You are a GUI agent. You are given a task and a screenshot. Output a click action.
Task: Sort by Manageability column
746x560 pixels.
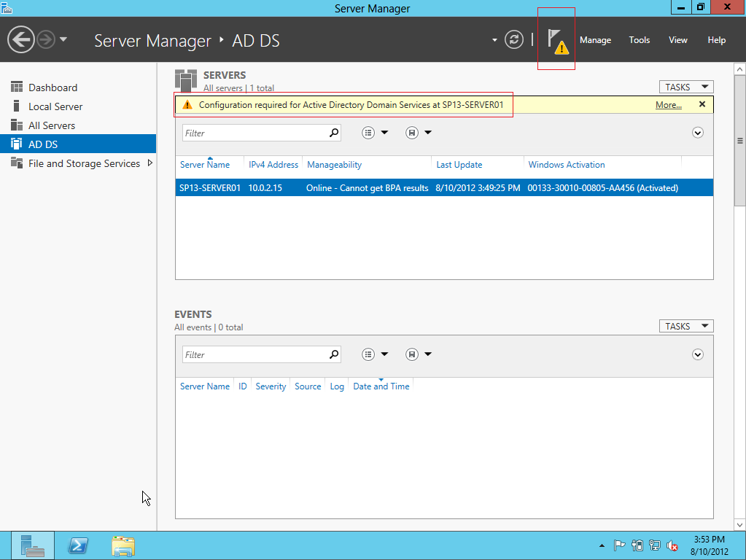[x=335, y=165]
